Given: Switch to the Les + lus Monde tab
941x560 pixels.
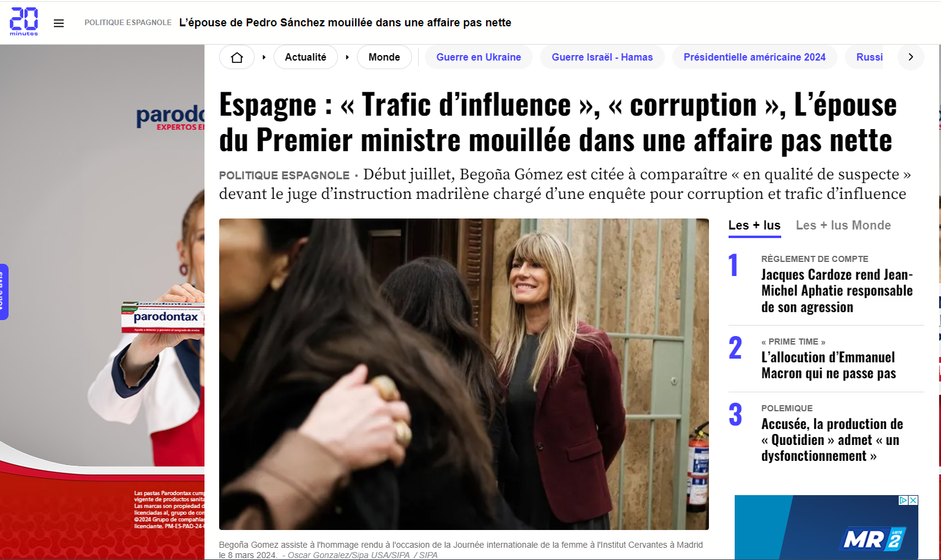Looking at the screenshot, I should pos(844,225).
